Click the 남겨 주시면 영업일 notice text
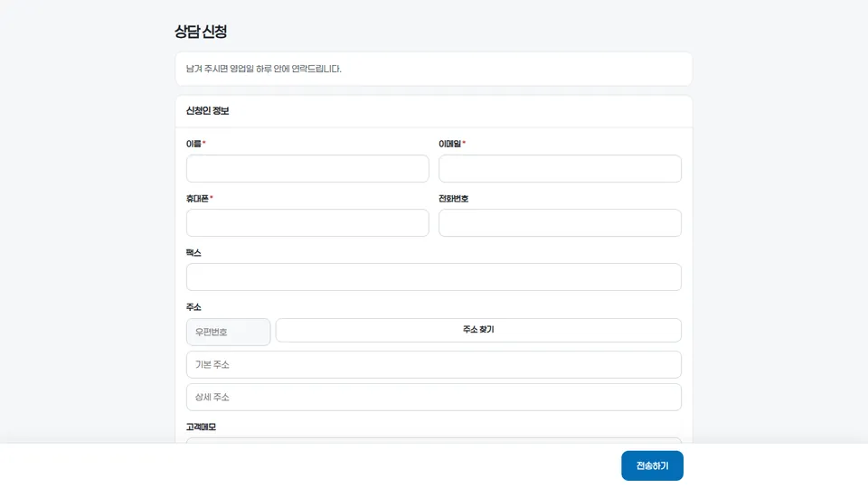 pos(263,69)
